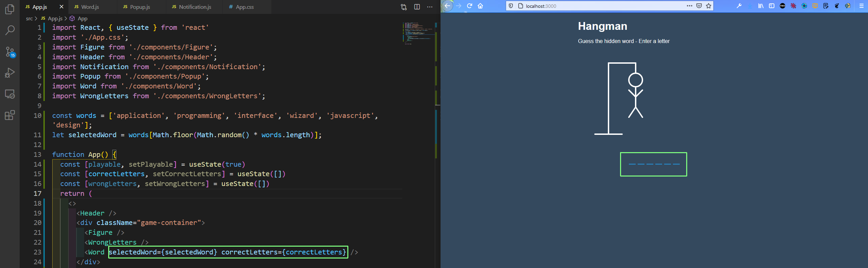Click the orange presentation extension icon
The image size is (868, 268).
point(815,6)
